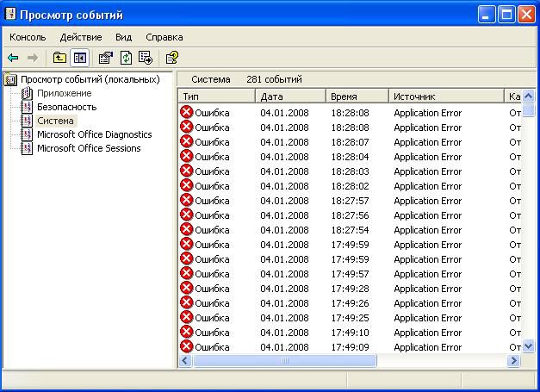Select Microsoft Office Diagnostics log

[x=94, y=134]
